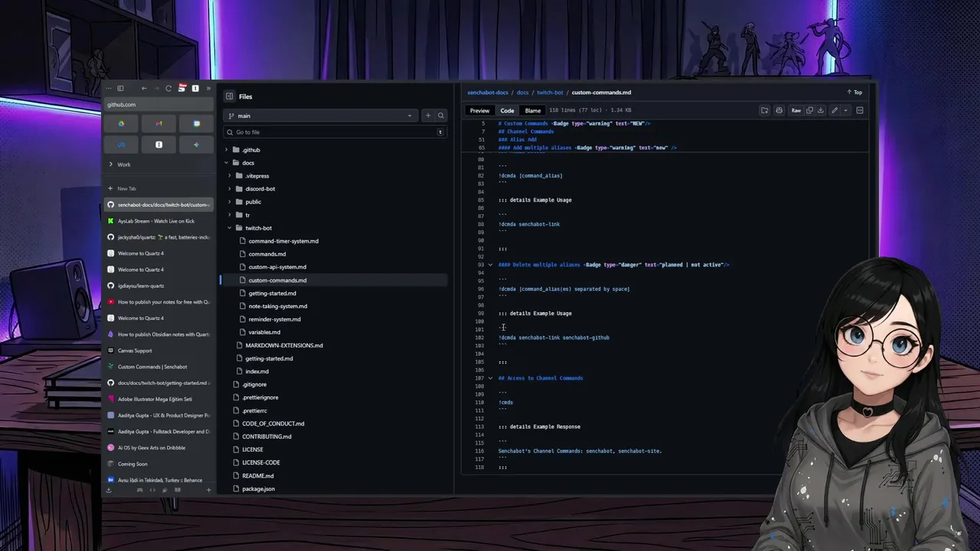
Task: Collapse the file tree side panel
Action: pos(229,96)
